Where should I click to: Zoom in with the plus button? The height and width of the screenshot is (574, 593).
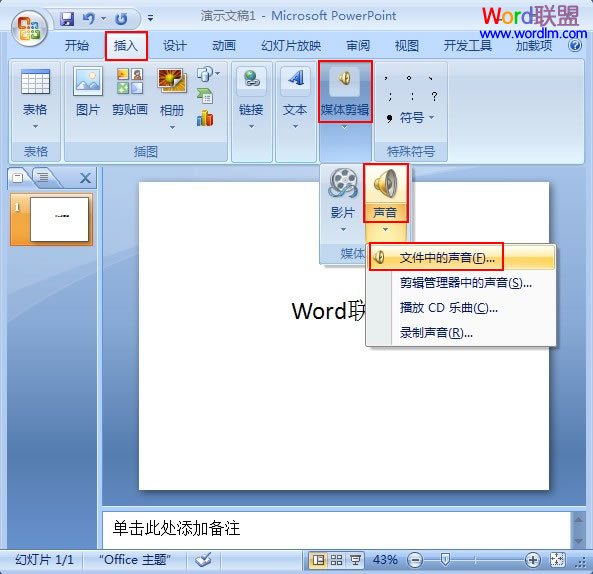(532, 560)
